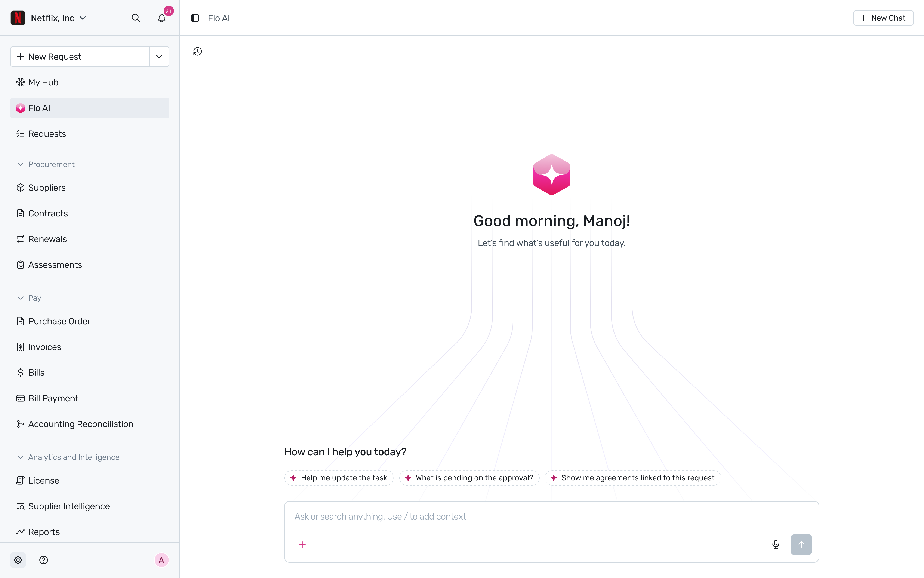Open the Netflix, Inc organization switcher chevron
Screen dimensions: 924x578
coord(83,18)
